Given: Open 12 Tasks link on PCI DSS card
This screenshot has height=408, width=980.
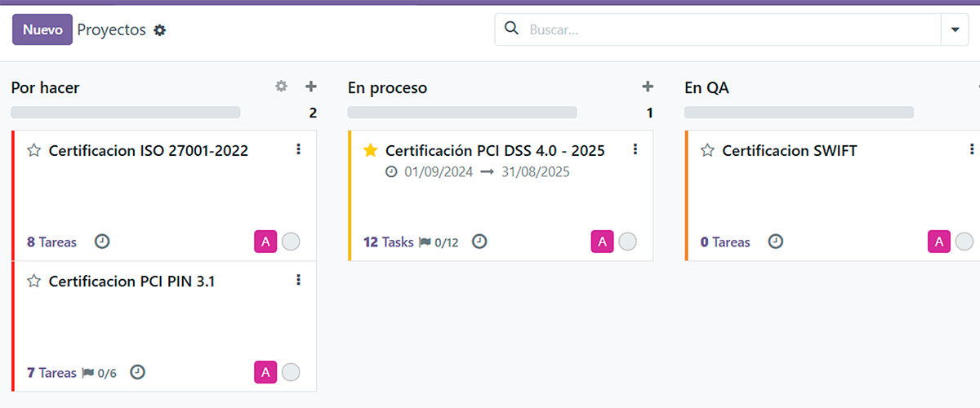Looking at the screenshot, I should coord(389,242).
